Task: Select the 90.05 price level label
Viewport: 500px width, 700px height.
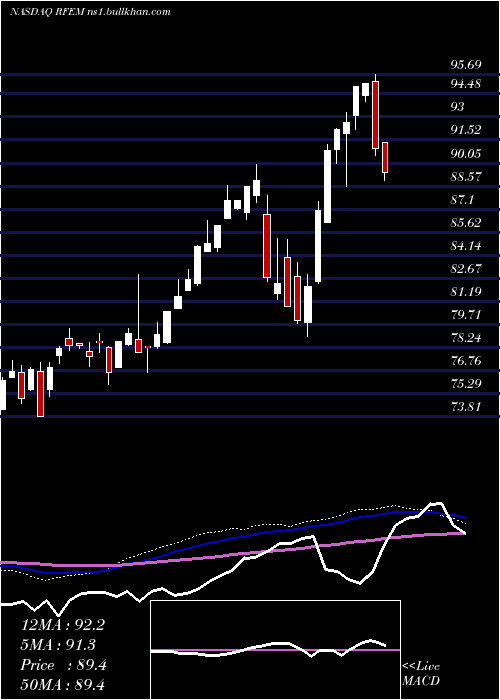Action: click(466, 154)
